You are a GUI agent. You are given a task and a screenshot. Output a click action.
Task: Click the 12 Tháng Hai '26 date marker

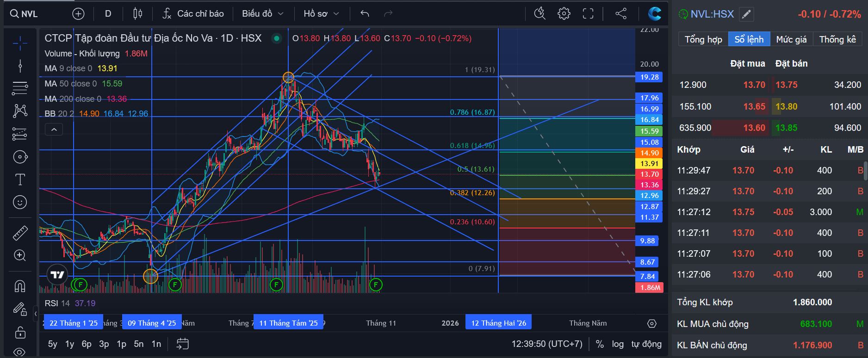coord(499,323)
